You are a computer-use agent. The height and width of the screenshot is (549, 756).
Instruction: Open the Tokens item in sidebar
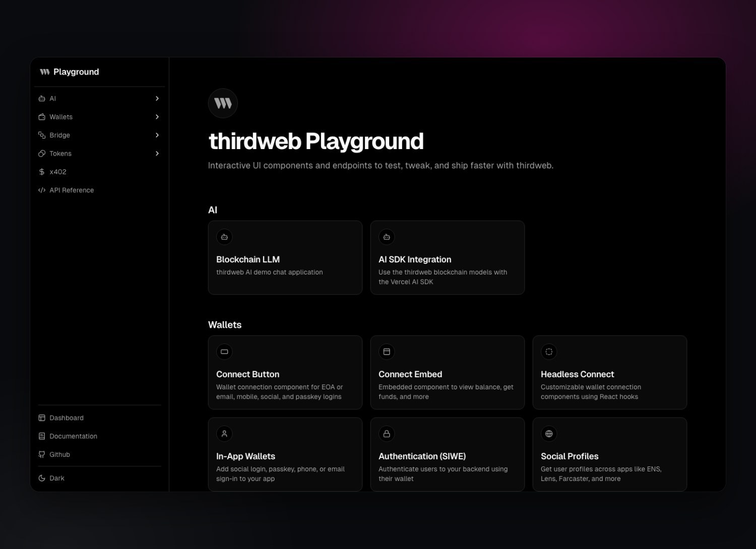99,154
